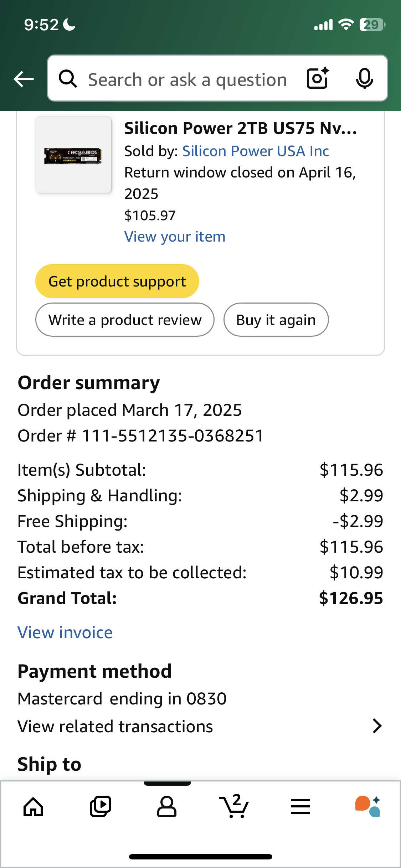
Task: Open the Inspire video tab icon
Action: coord(100,807)
